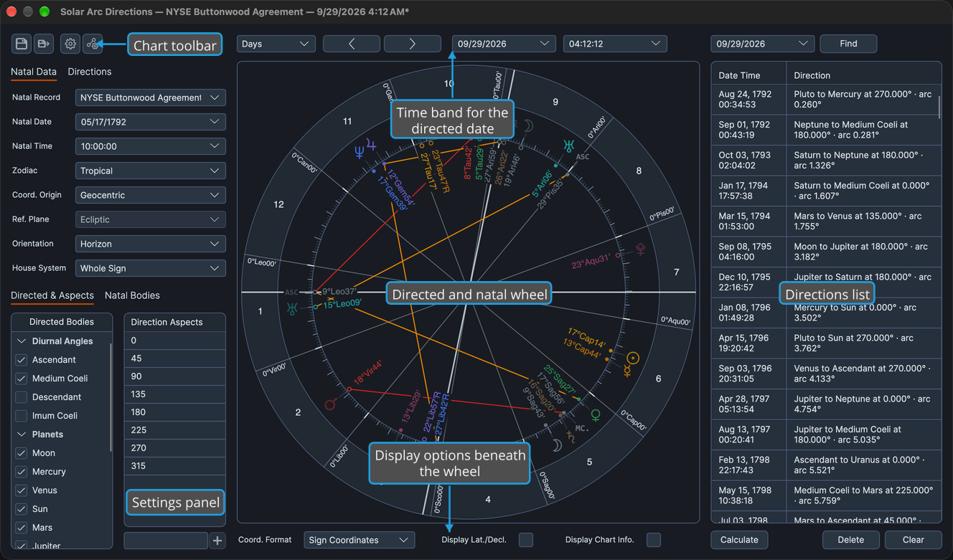The width and height of the screenshot is (953, 560).
Task: Open the graph settings icon with nodes
Action: [x=93, y=44]
